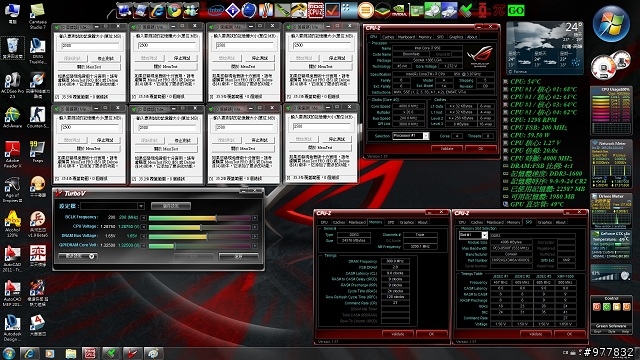Open Windows Explorer folder in taskbar
The width and height of the screenshot is (640, 360).
click(71, 353)
